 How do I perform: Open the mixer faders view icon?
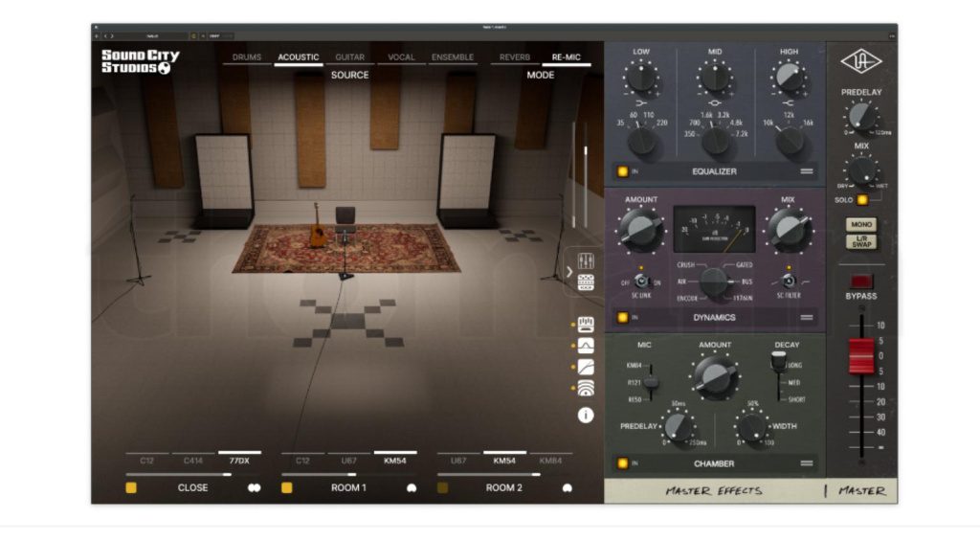586,260
